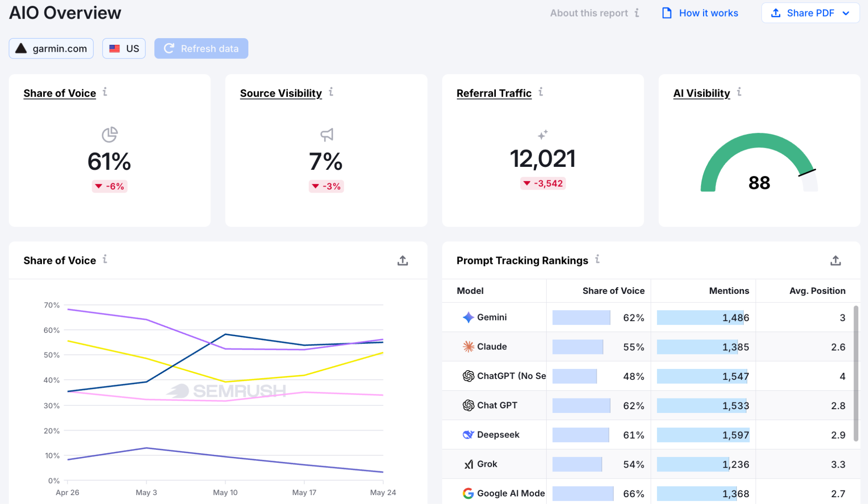The width and height of the screenshot is (868, 504).
Task: Click the upload icon in Share PDF
Action: (776, 13)
